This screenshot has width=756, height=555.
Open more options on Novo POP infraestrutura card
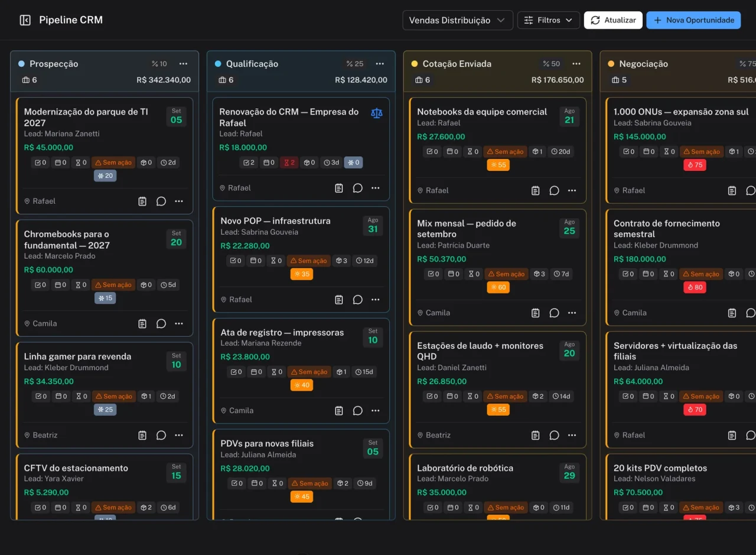click(376, 300)
